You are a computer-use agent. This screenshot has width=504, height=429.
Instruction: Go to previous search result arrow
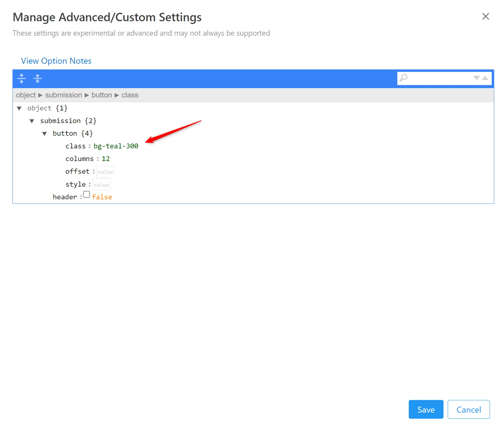point(485,78)
